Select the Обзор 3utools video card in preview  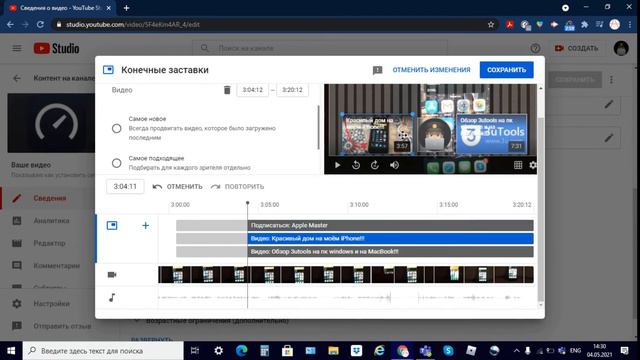[491, 135]
